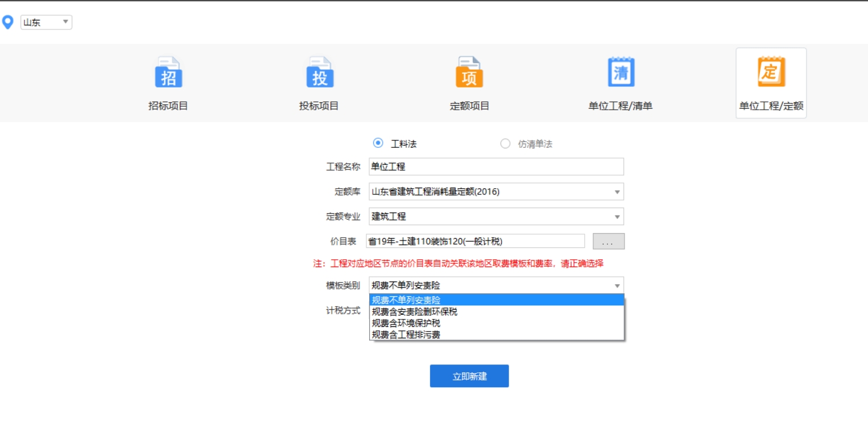Viewport: 868px width, 444px height.
Task: Click the 价目表 text field
Action: tap(476, 241)
